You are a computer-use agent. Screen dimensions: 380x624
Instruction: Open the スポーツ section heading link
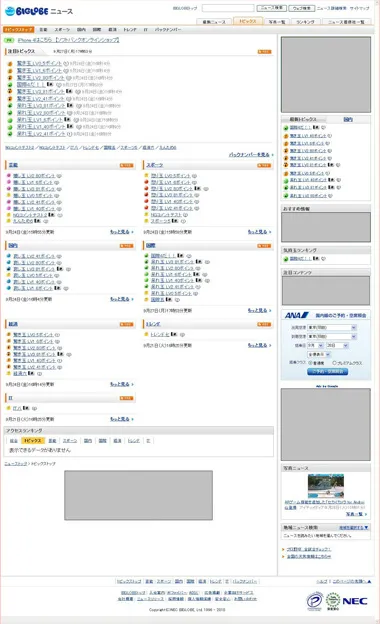155,165
